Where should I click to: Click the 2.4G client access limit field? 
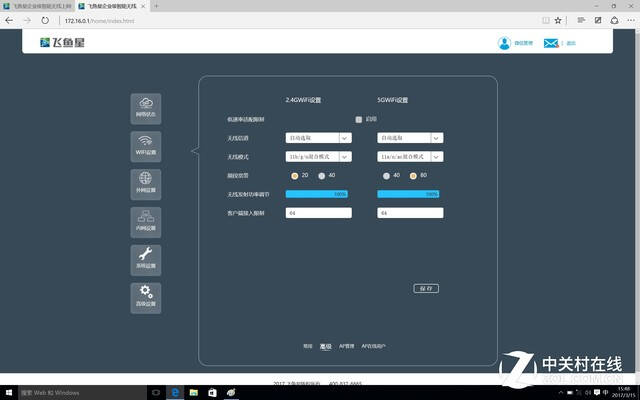(318, 213)
